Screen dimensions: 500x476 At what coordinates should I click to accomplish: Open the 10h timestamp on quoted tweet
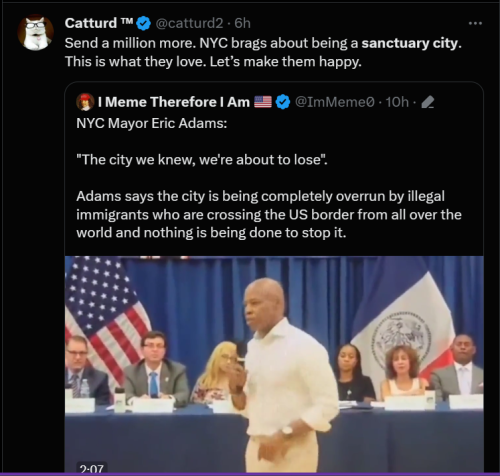coord(397,102)
